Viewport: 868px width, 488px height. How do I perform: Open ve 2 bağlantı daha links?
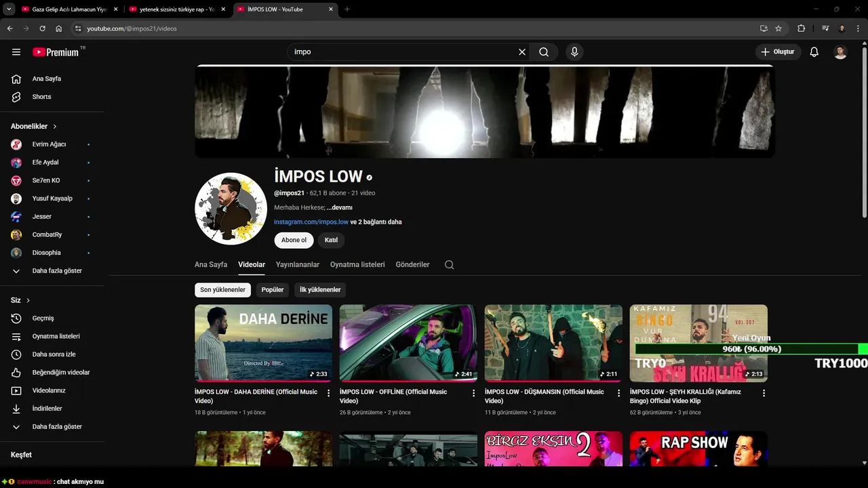tap(376, 222)
